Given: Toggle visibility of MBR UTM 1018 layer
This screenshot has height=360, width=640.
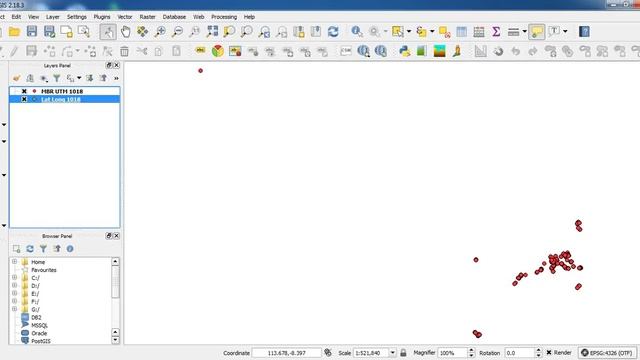Looking at the screenshot, I should [x=24, y=91].
